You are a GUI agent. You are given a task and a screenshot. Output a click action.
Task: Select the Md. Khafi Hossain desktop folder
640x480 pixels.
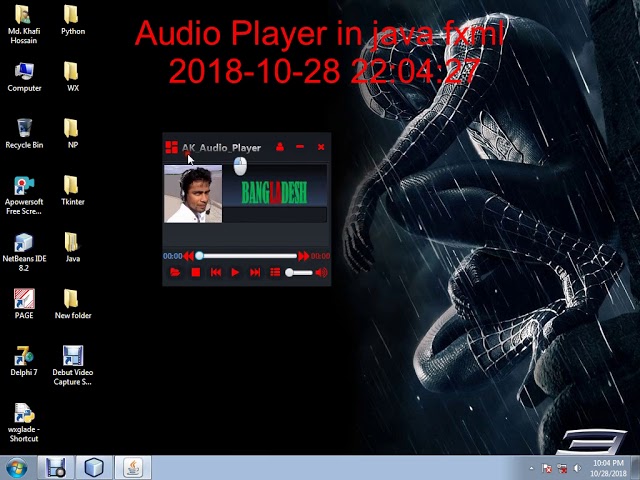coord(24,24)
